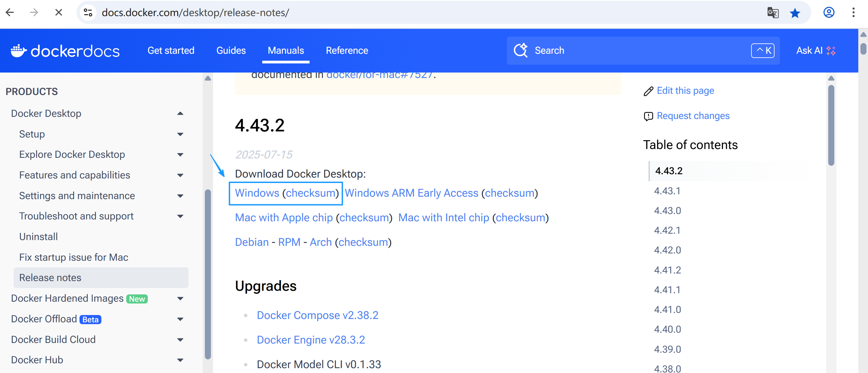This screenshot has width=868, height=373.
Task: Open the browser profile icon
Action: pyautogui.click(x=829, y=13)
